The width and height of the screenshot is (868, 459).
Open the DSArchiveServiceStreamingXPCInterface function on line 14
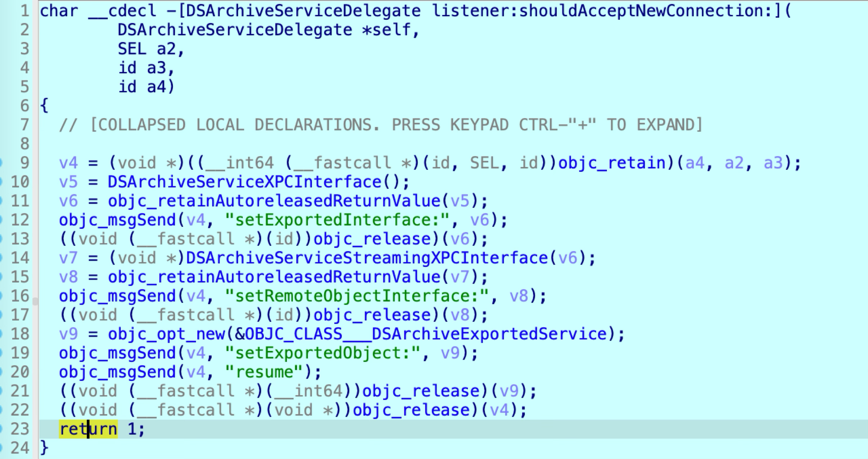click(367, 258)
